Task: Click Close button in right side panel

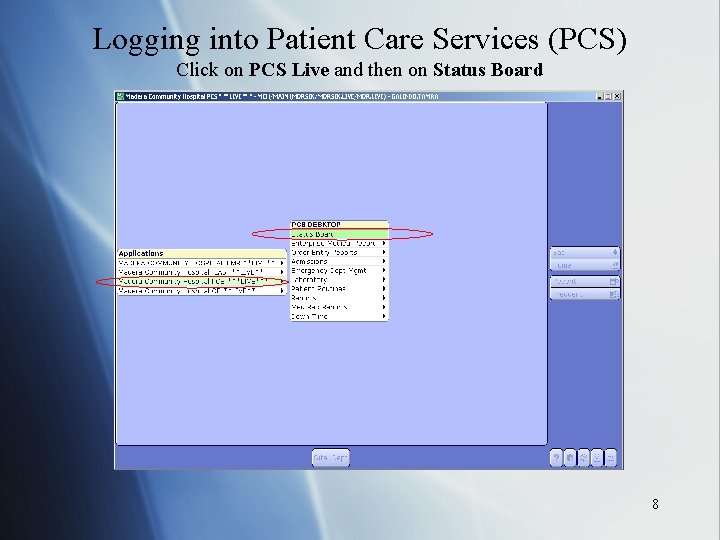Action: [585, 265]
